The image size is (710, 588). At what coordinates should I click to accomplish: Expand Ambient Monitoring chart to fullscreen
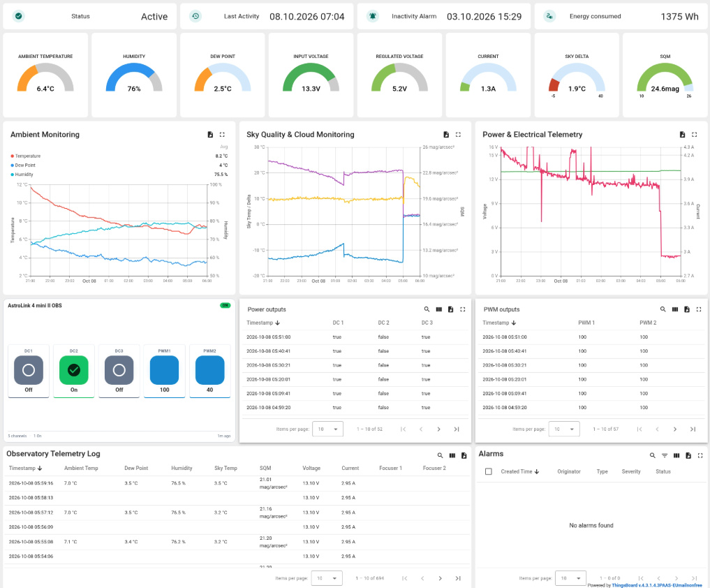coord(222,135)
